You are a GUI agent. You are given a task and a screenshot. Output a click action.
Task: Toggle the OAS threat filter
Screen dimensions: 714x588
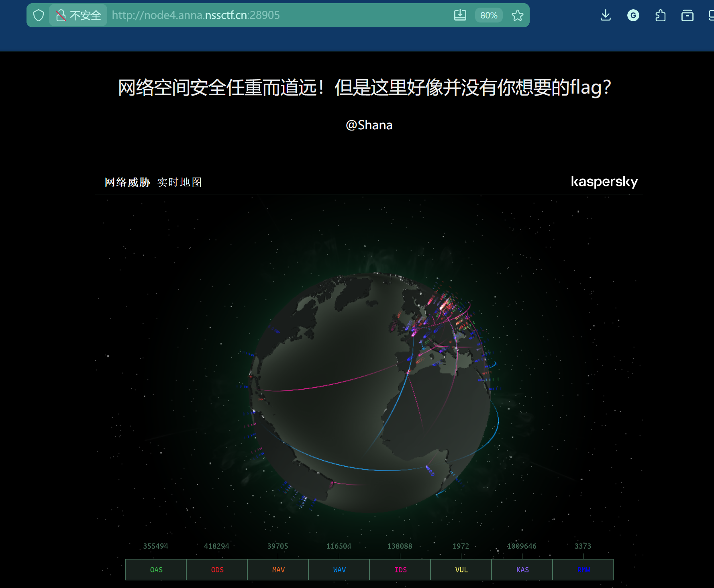tap(156, 570)
